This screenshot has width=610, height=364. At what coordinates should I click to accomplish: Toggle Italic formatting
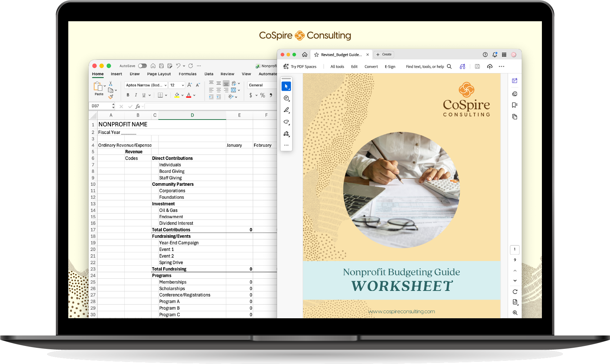pos(136,95)
